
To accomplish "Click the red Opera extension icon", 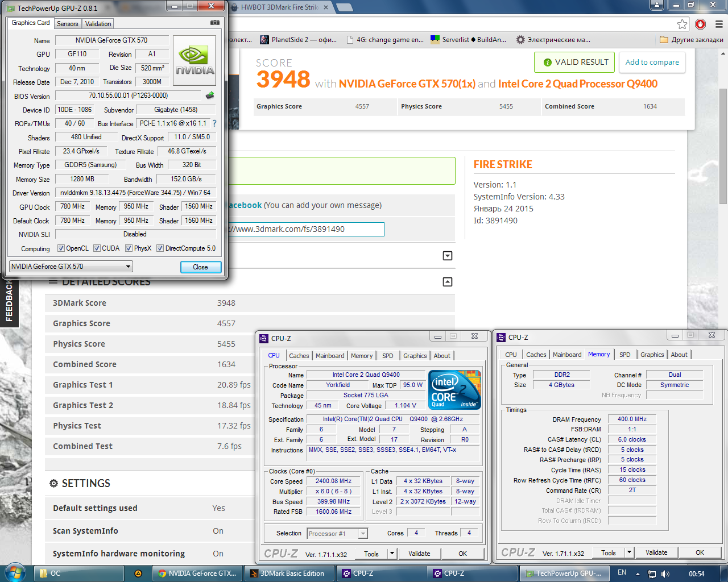I will click(700, 24).
